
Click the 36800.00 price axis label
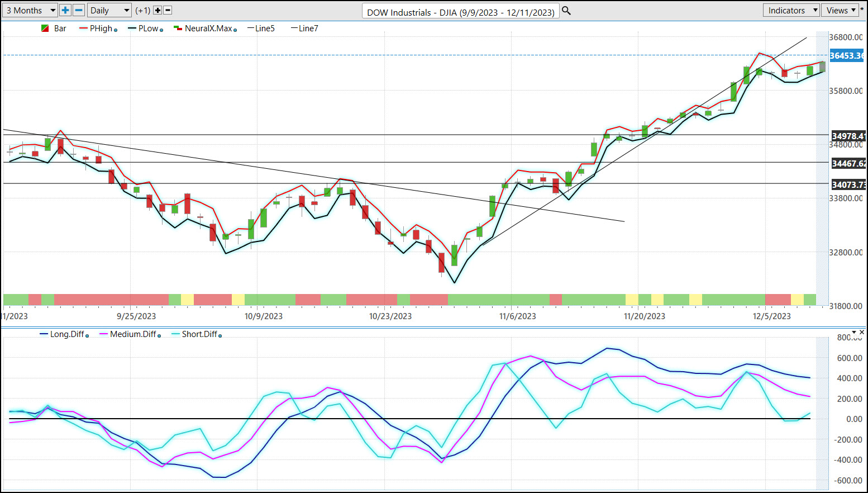click(x=846, y=37)
